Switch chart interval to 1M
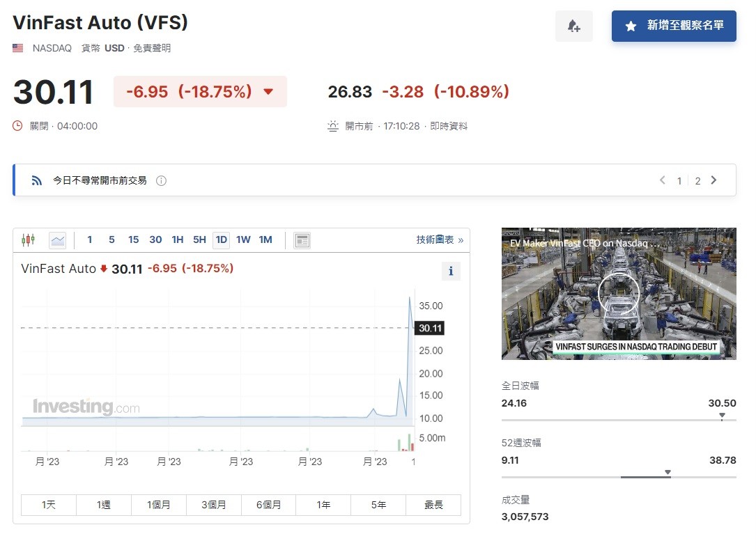The image size is (756, 557). click(x=265, y=240)
